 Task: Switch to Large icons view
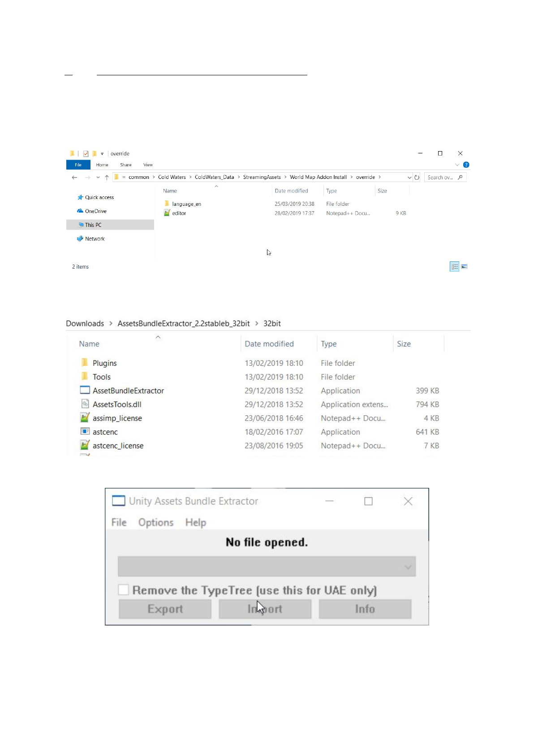[x=464, y=266]
